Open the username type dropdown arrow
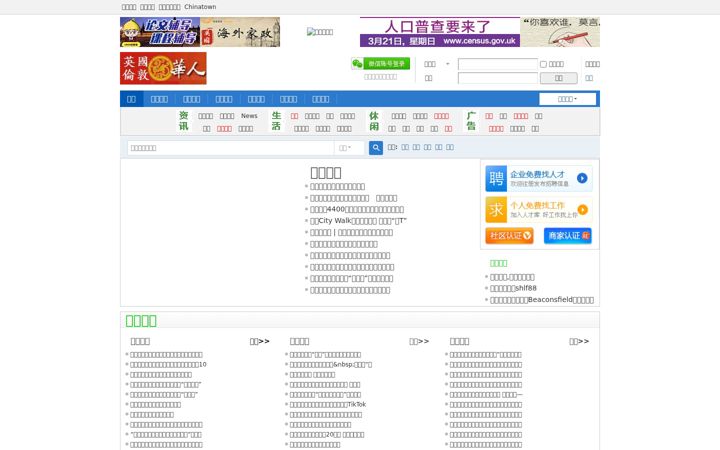Screen dimensions: 720x450 click(x=448, y=64)
